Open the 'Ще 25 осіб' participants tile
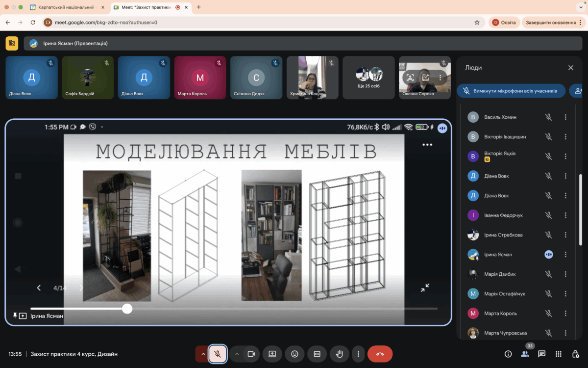The image size is (588, 368). click(x=369, y=78)
